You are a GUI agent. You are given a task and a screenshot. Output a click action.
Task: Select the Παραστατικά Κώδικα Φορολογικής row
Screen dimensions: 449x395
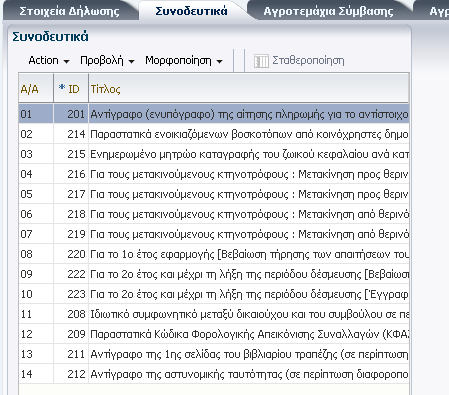click(x=214, y=334)
